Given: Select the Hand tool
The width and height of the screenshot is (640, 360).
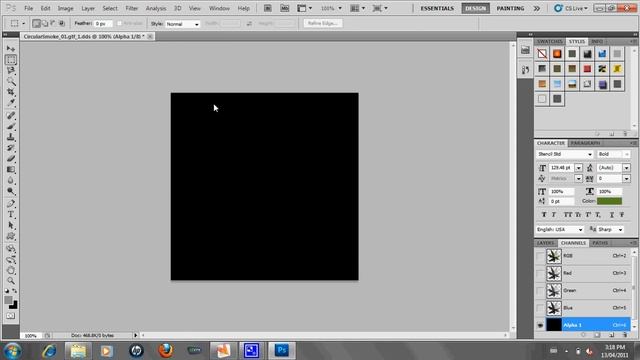Looking at the screenshot, I should 11,270.
